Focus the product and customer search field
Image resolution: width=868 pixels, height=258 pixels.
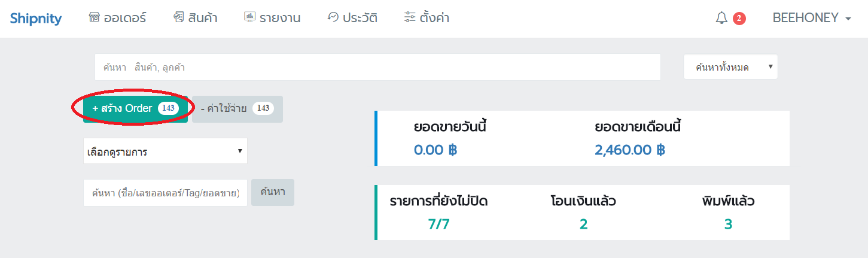(x=377, y=67)
